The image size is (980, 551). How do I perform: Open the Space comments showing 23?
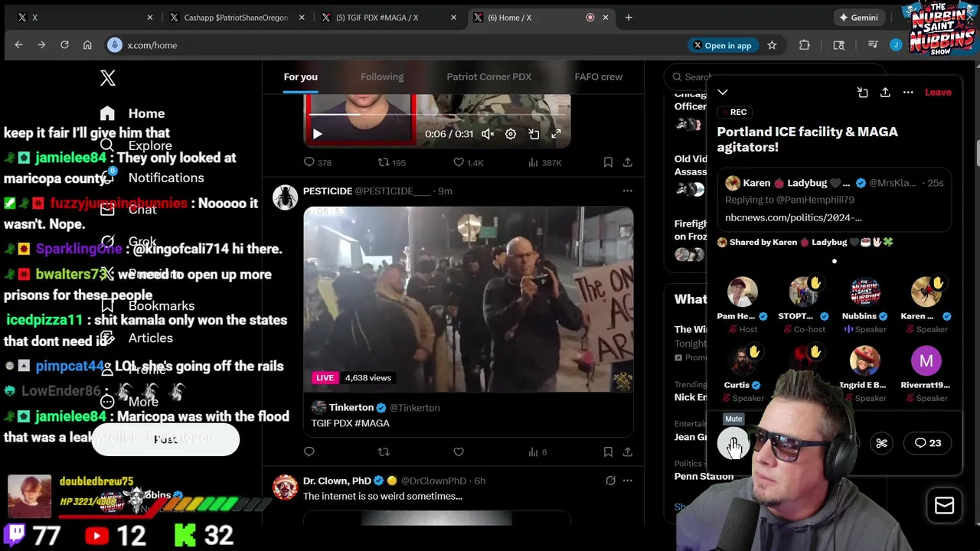point(928,443)
